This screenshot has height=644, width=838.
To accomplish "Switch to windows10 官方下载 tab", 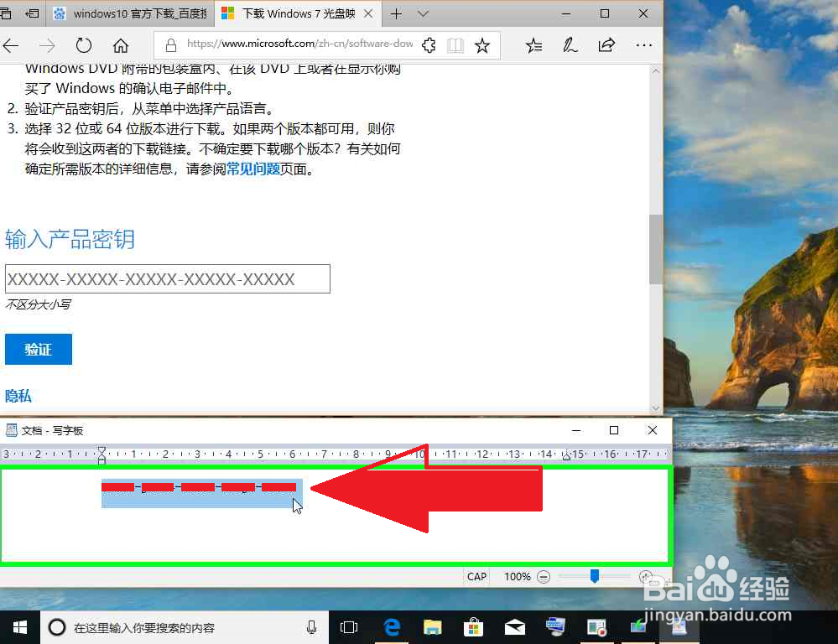I will [x=130, y=14].
